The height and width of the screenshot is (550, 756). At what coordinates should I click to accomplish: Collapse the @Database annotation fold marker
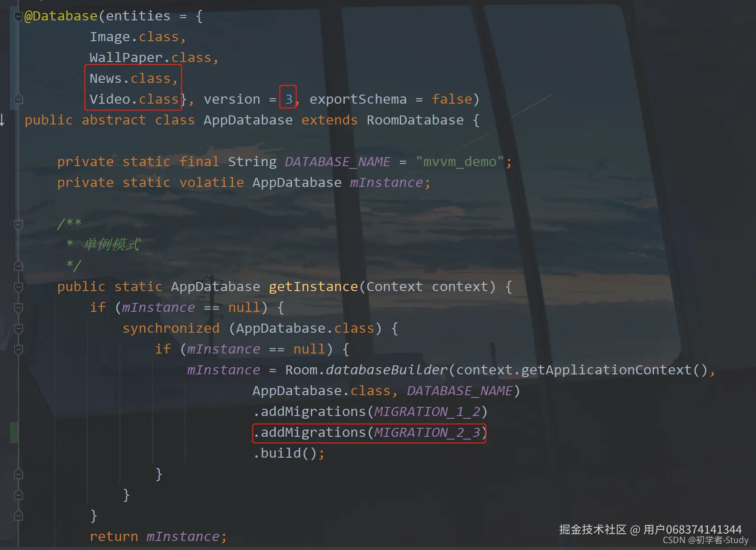coord(19,17)
